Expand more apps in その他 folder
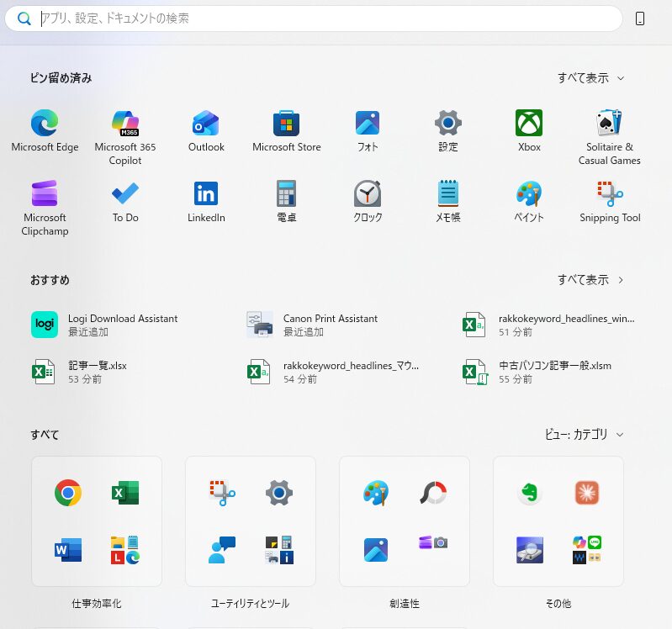 587,550
